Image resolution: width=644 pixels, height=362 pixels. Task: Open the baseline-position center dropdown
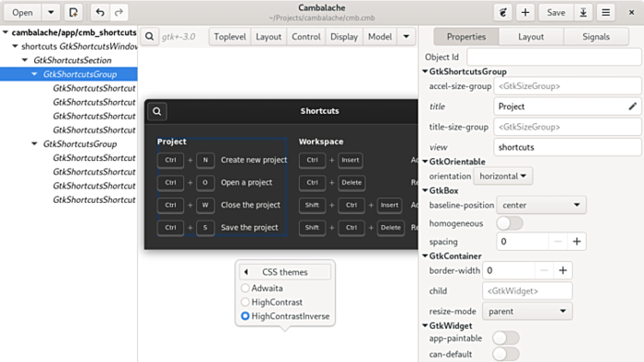coord(541,205)
